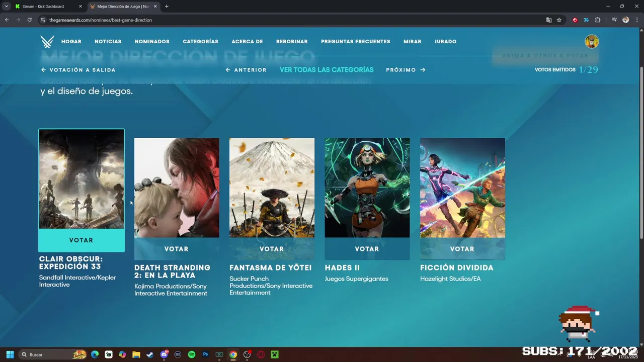Screen dimensions: 644x362
Task: Open the CATEGORÍAS menu item
Action: coord(200,42)
